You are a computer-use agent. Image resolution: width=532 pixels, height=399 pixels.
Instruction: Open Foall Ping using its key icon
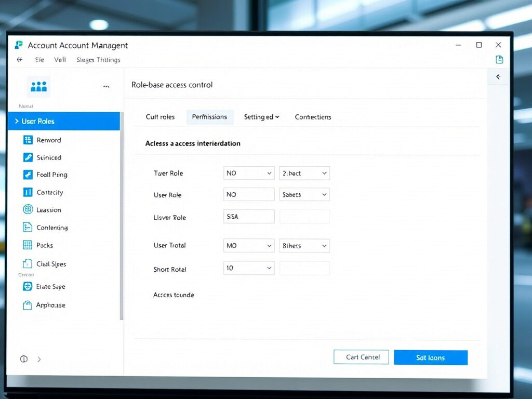[29, 175]
